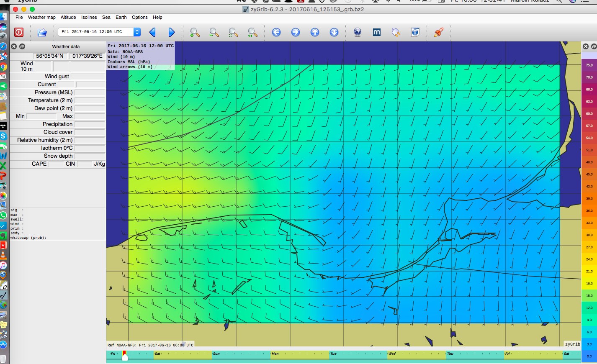Click the red quit/power icon in toolbar
Screen dimensions: 597x364
click(19, 32)
